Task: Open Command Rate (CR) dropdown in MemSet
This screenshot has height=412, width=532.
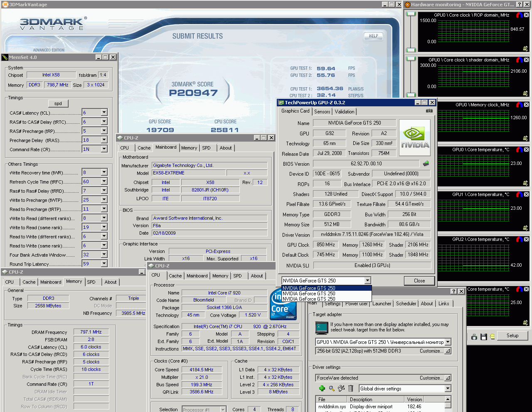Action: pos(104,149)
